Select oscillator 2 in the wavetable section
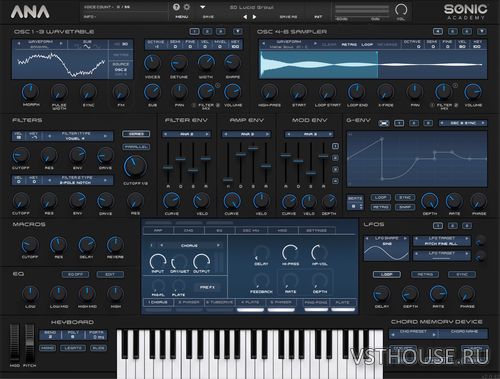The height and width of the screenshot is (379, 500). pyautogui.click(x=207, y=31)
